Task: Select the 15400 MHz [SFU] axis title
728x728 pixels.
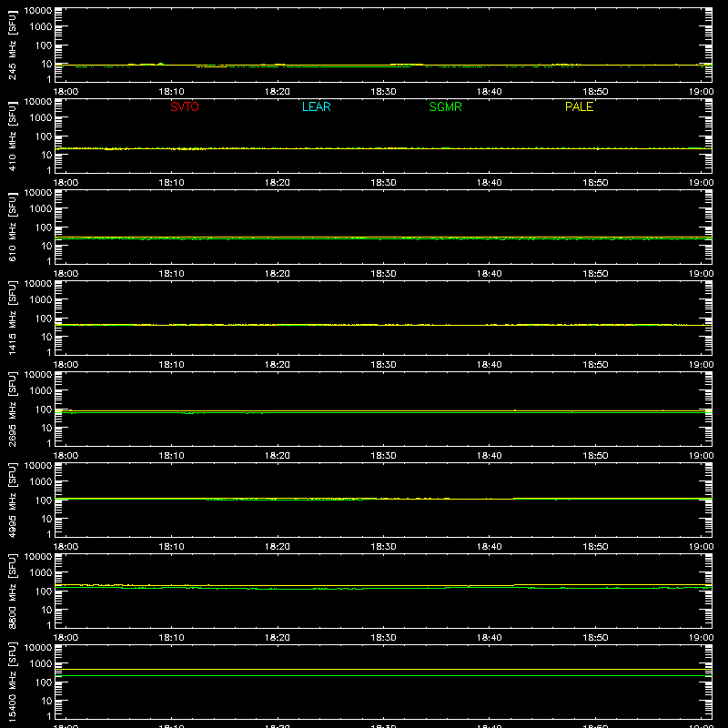Action: 12,682
